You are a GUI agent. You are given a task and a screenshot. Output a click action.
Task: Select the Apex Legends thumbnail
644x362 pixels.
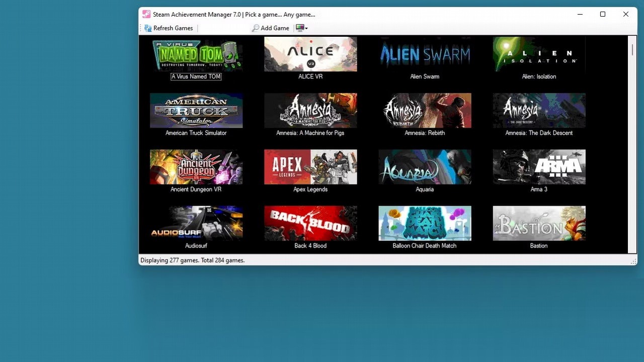[x=310, y=167]
